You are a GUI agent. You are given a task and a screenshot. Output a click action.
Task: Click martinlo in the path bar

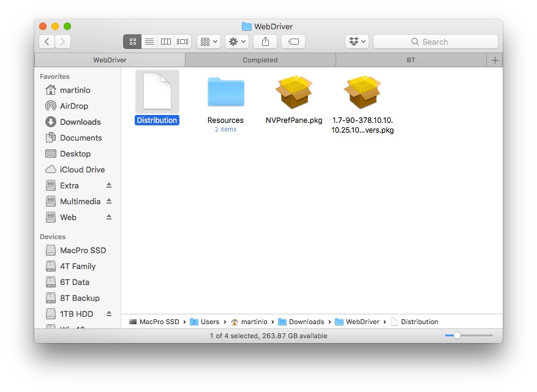249,322
